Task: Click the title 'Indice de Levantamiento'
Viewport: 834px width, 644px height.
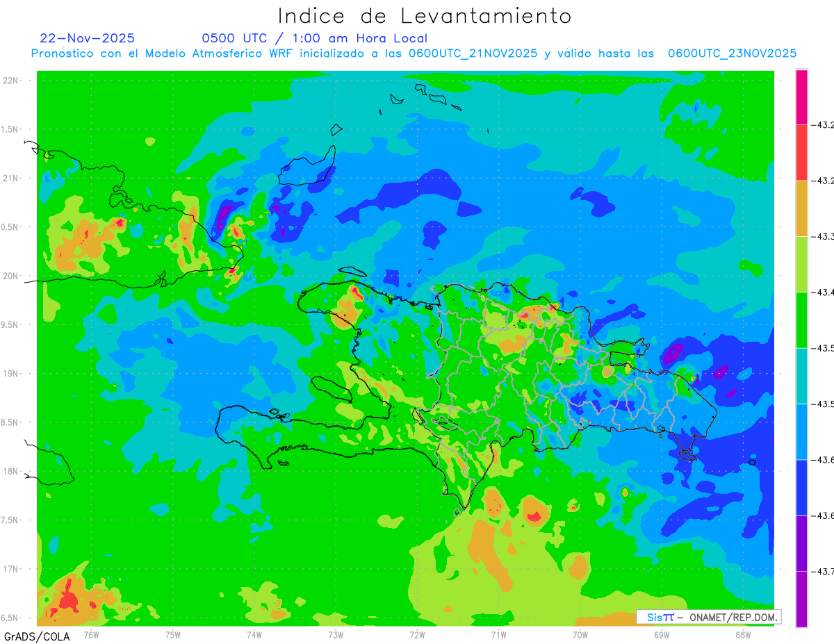Action: pyautogui.click(x=425, y=15)
